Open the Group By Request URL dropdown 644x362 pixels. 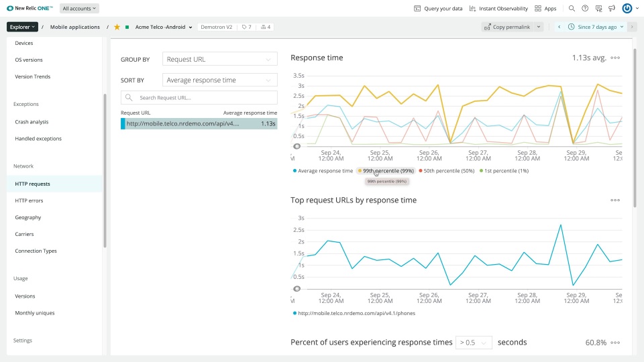click(x=220, y=59)
